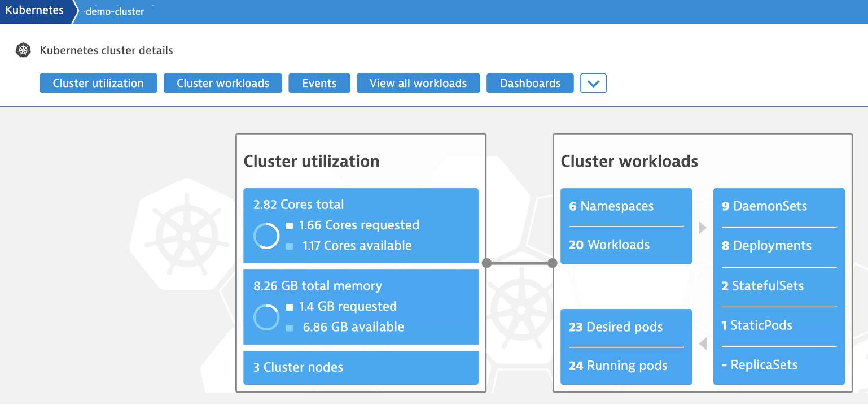Select the memory usage donut chart
Image resolution: width=868 pixels, height=409 pixels.
pos(266,317)
